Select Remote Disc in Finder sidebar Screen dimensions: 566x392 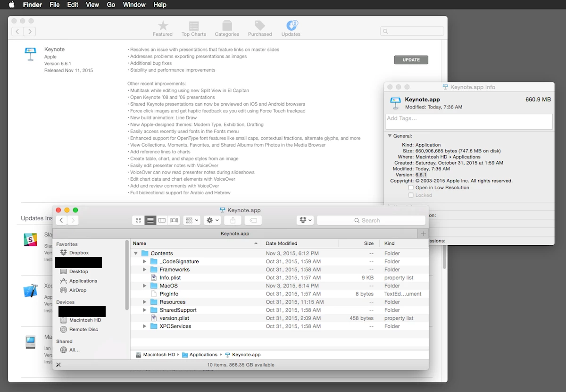[79, 329]
